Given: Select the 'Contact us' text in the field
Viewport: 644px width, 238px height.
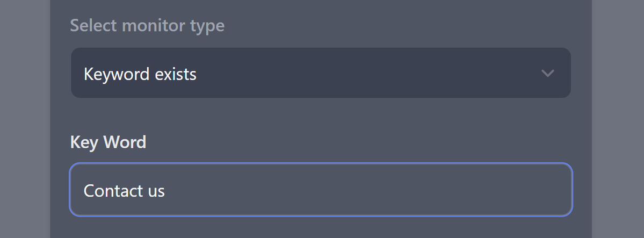Looking at the screenshot, I should (x=124, y=191).
